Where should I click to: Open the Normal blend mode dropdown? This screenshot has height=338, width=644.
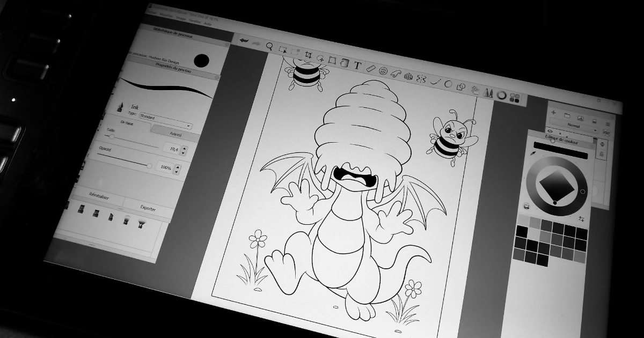[x=574, y=127]
